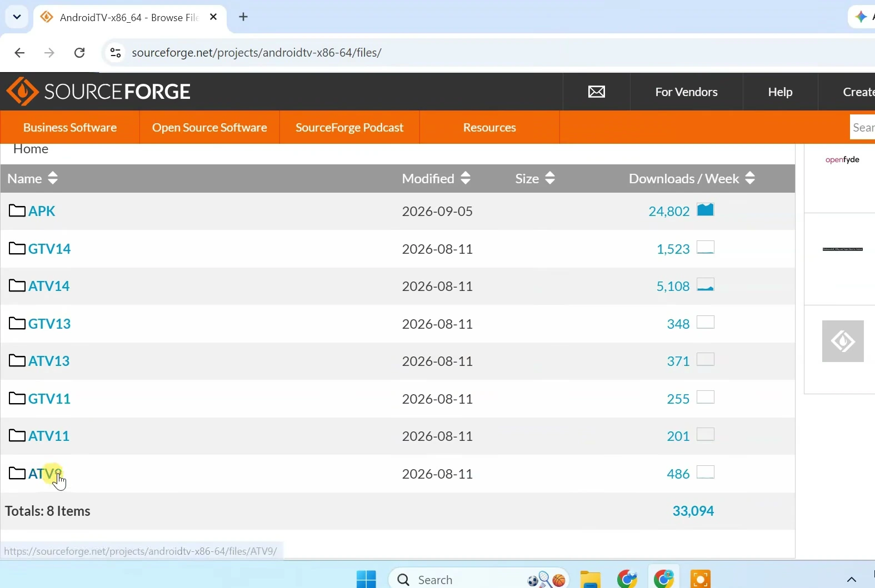Click the SourceForge search field

[x=862, y=127]
